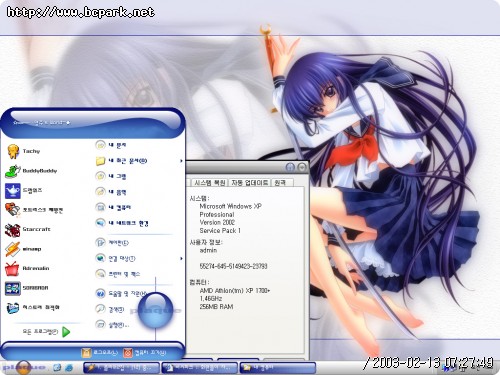Click the "Microsoft Windows XP" system text
This screenshot has height=375, width=500.
click(230, 206)
